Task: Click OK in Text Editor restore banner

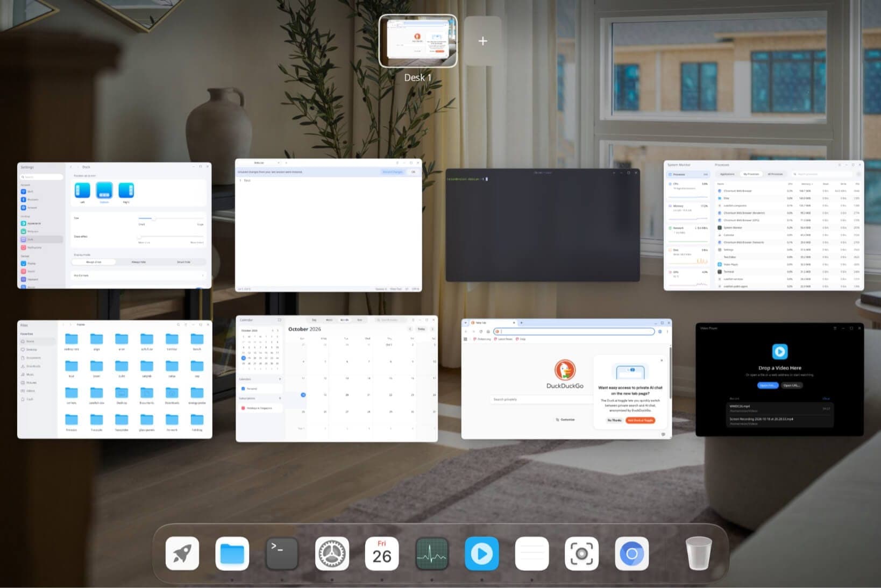Action: click(x=413, y=172)
